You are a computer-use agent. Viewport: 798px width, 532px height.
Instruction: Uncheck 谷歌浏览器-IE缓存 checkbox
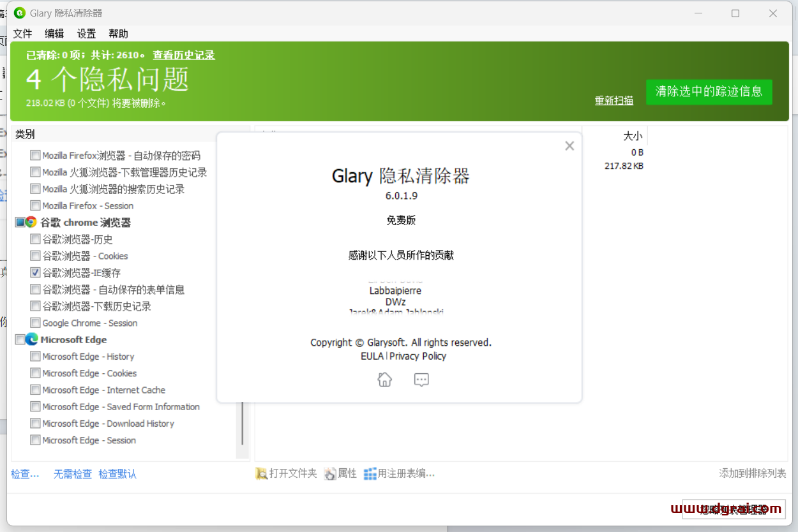[x=35, y=272]
